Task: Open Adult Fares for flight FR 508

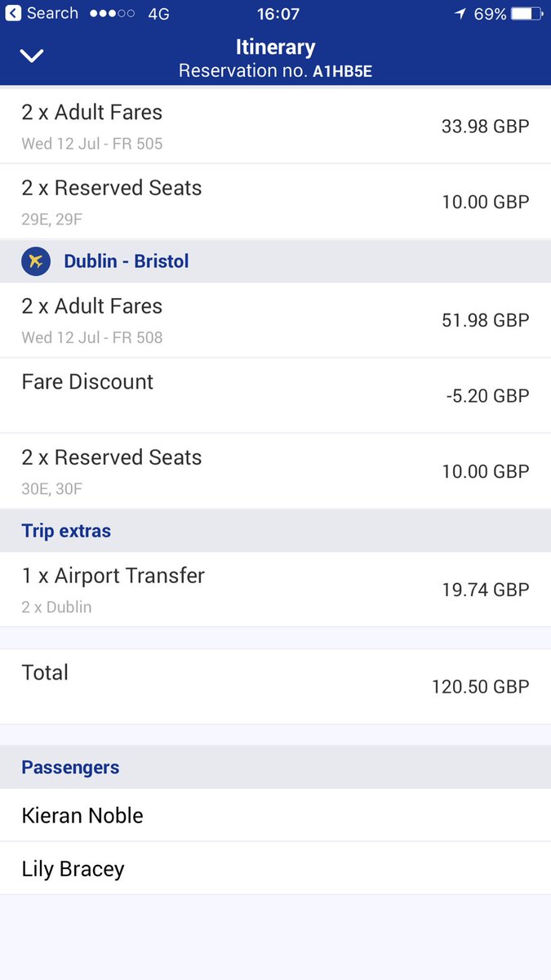Action: [x=275, y=320]
